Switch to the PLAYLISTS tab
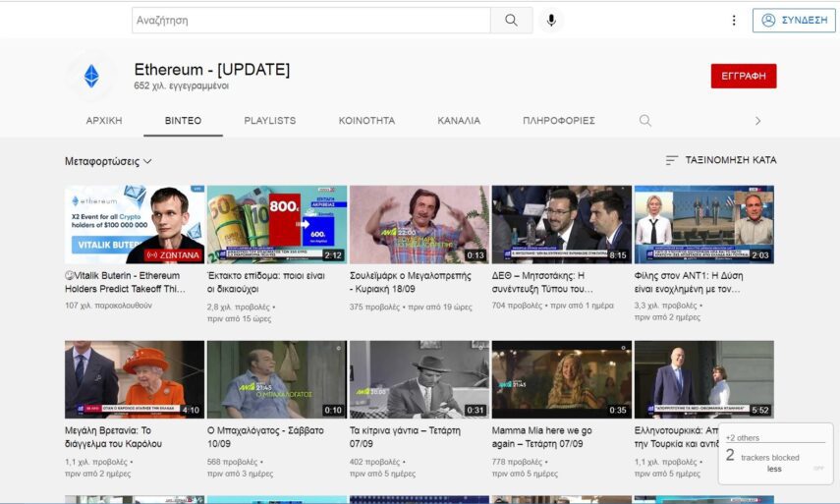The width and height of the screenshot is (840, 504). tap(269, 121)
